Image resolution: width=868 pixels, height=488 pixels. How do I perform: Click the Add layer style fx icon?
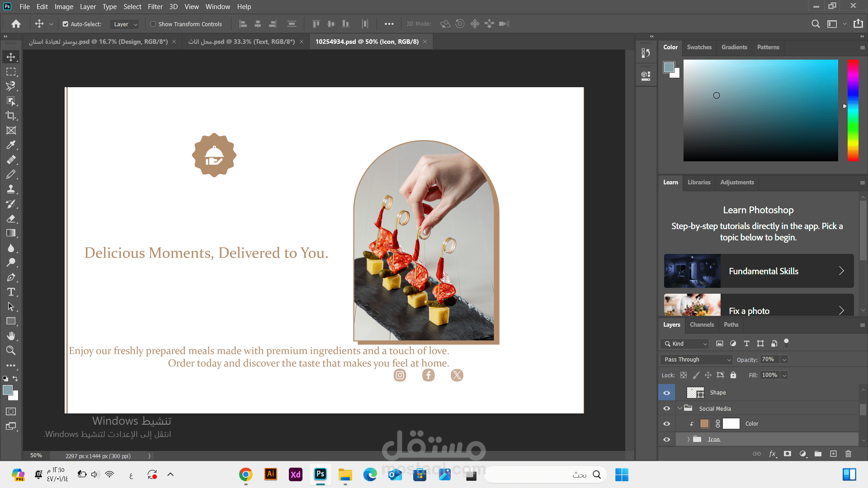click(x=773, y=454)
